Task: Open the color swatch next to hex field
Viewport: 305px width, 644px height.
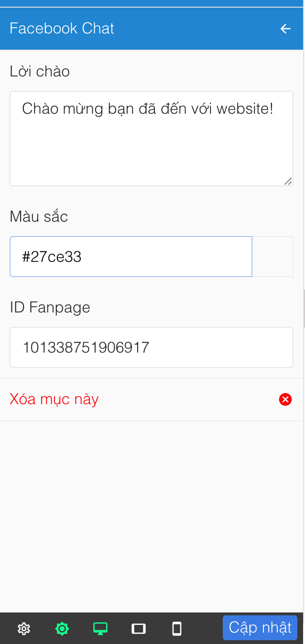Action: point(272,257)
